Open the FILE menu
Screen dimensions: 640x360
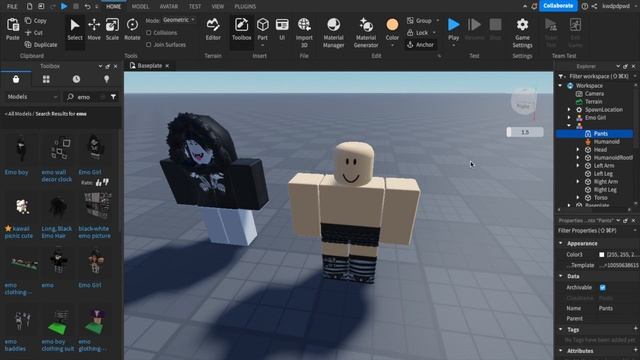pos(12,7)
